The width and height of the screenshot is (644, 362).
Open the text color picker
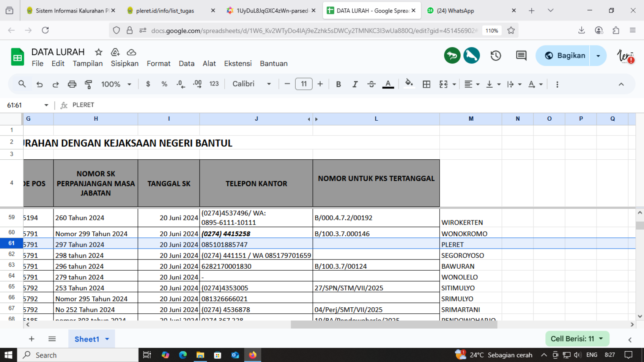pyautogui.click(x=388, y=84)
